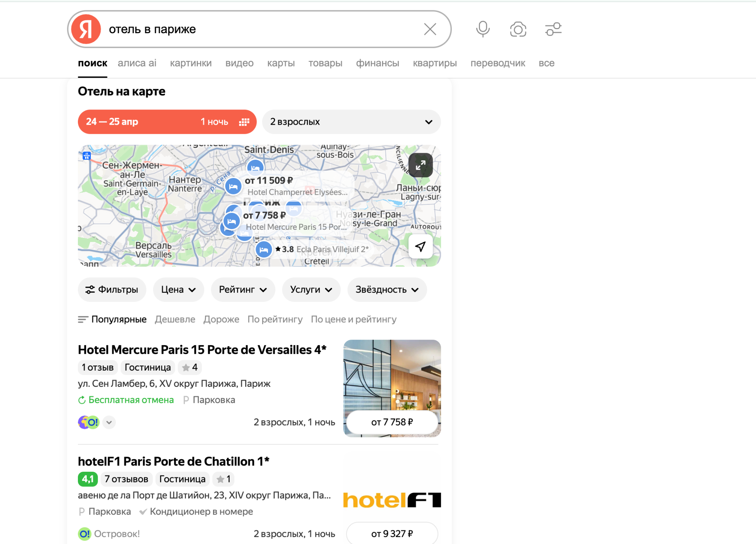Open Hotel Mercure Paris 15 title link

[202, 350]
